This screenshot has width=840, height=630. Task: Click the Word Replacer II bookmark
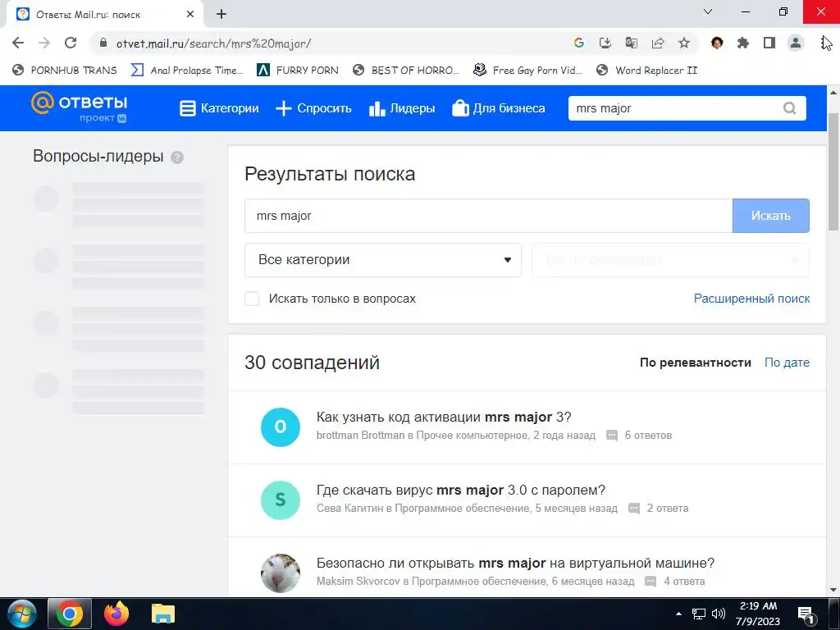coord(646,71)
